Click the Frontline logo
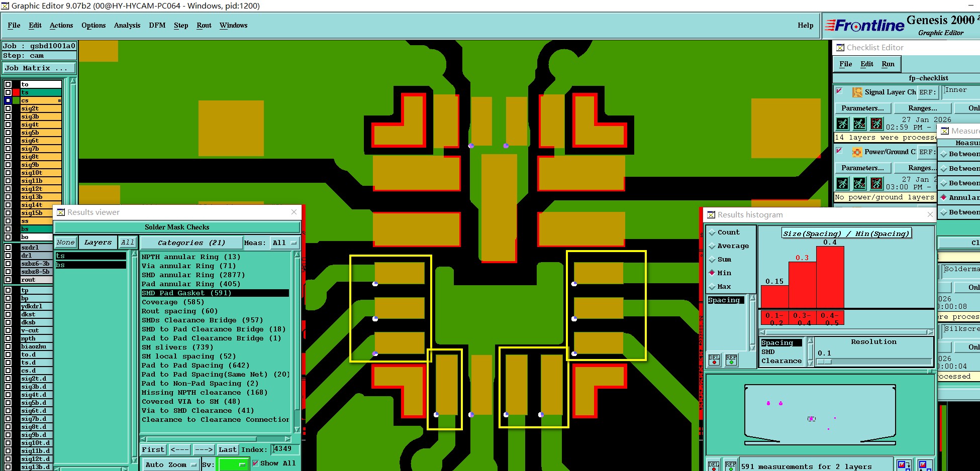The image size is (980, 471). point(865,25)
